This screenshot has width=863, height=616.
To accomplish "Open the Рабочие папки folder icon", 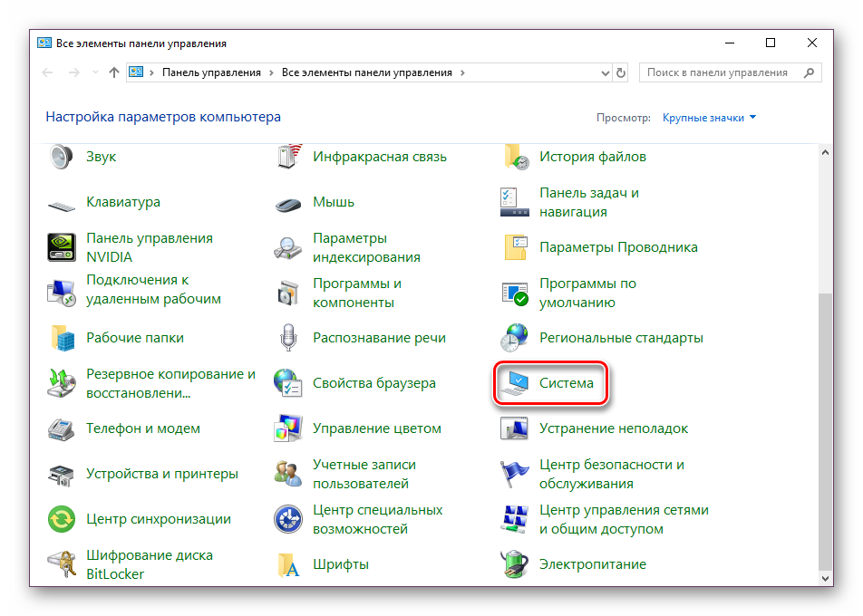I will [x=63, y=338].
